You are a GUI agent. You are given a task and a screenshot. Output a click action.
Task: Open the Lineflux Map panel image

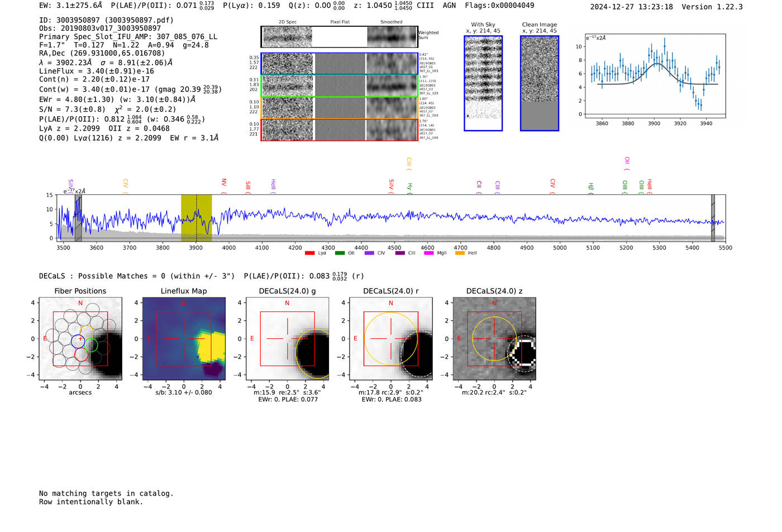click(184, 338)
